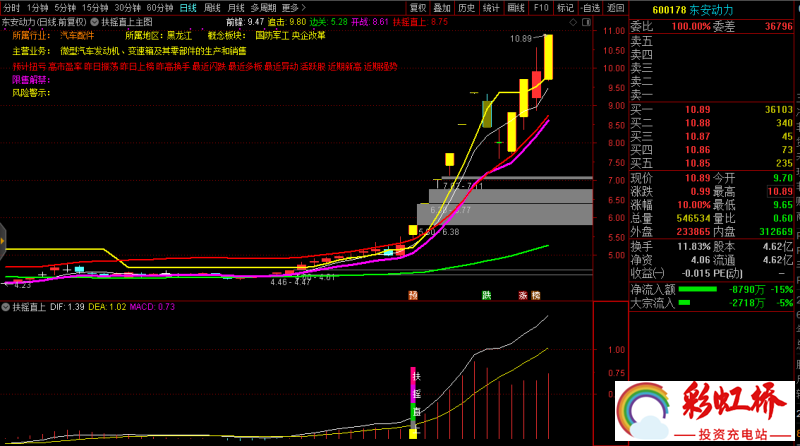Click 央企改革 concept sector link
This screenshot has width=800, height=446.
308,35
